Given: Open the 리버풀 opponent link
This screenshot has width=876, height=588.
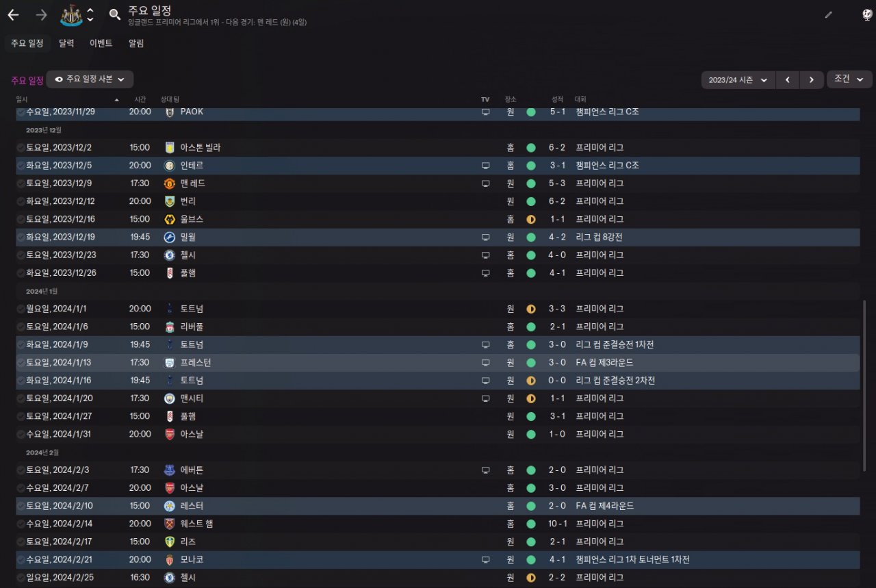Looking at the screenshot, I should [192, 327].
